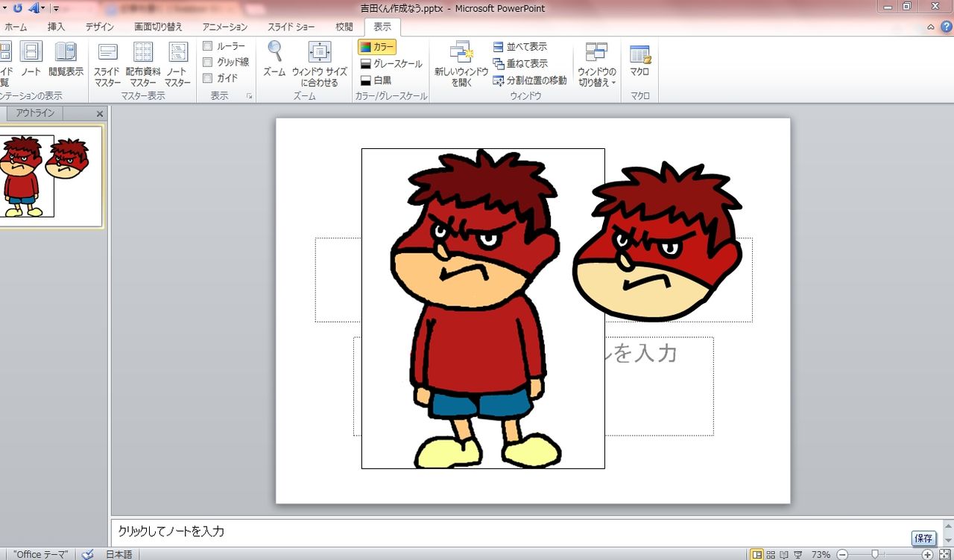Click the 73% zoom level

[821, 555]
